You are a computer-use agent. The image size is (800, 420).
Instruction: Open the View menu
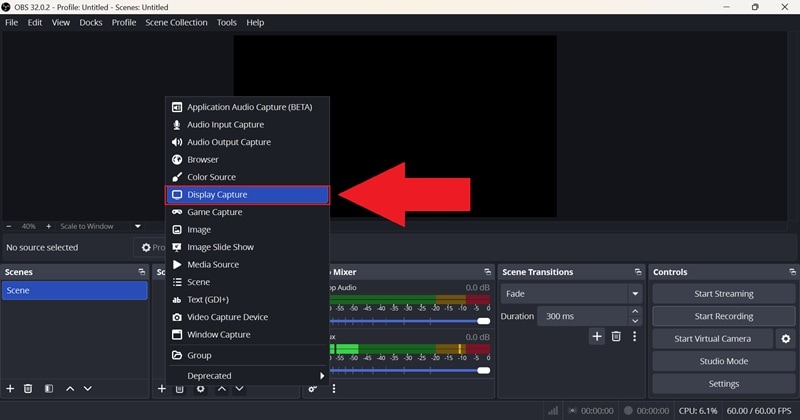(61, 22)
